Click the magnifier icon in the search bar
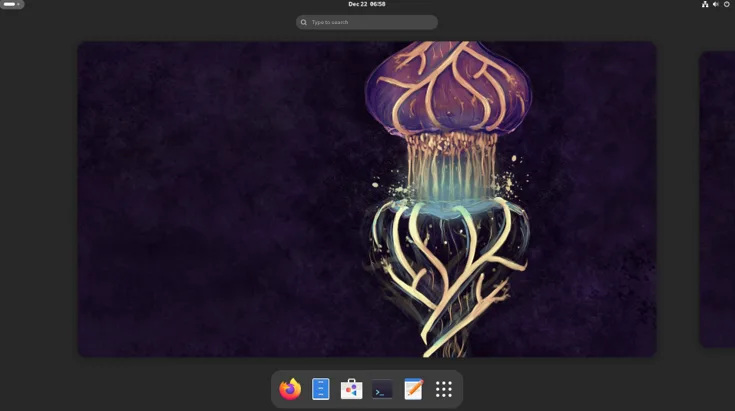Image resolution: width=735 pixels, height=411 pixels. [x=304, y=22]
